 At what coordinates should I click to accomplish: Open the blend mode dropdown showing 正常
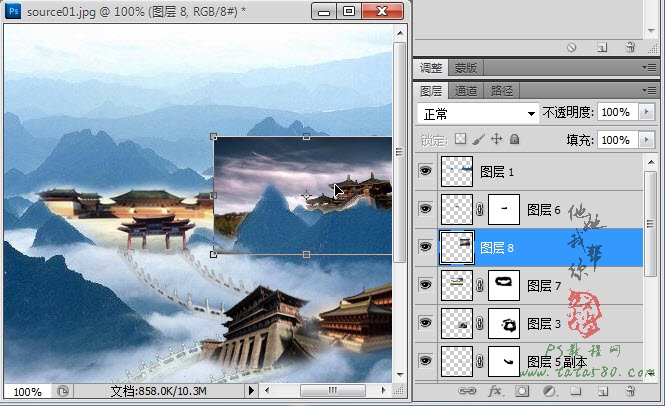(478, 114)
